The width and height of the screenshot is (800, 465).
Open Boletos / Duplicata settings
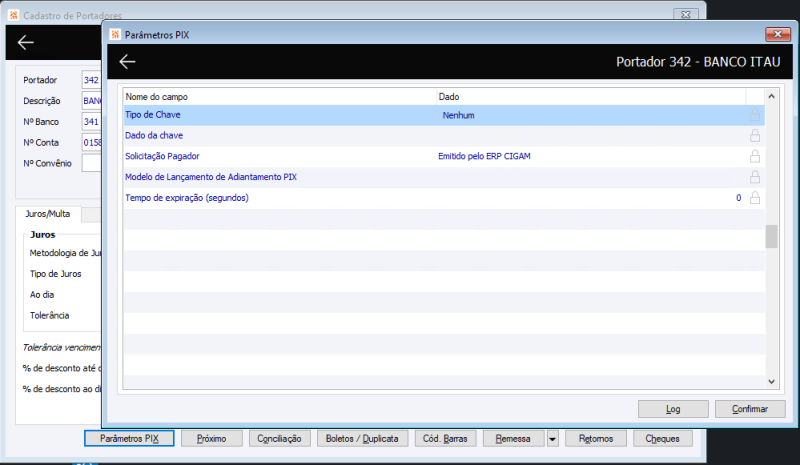[362, 438]
